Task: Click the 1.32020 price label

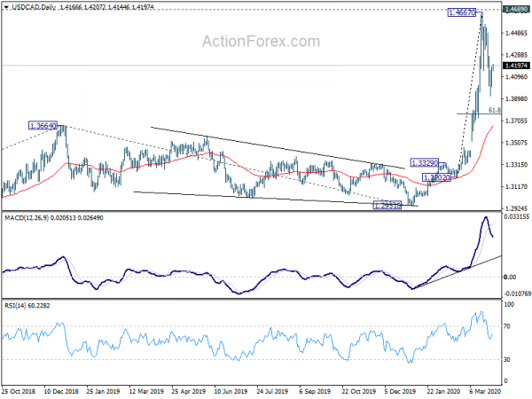Action: click(436, 177)
